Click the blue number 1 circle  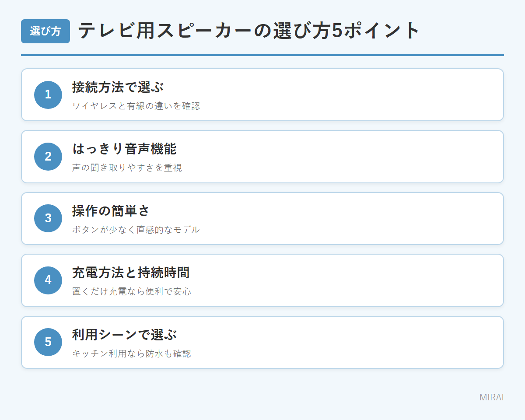[48, 94]
